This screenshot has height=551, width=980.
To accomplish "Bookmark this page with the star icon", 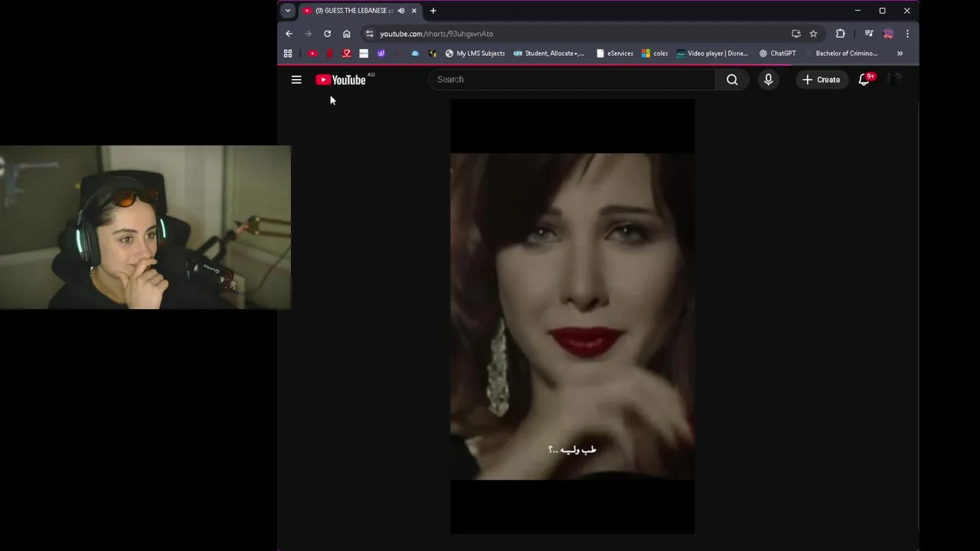I will pos(813,34).
